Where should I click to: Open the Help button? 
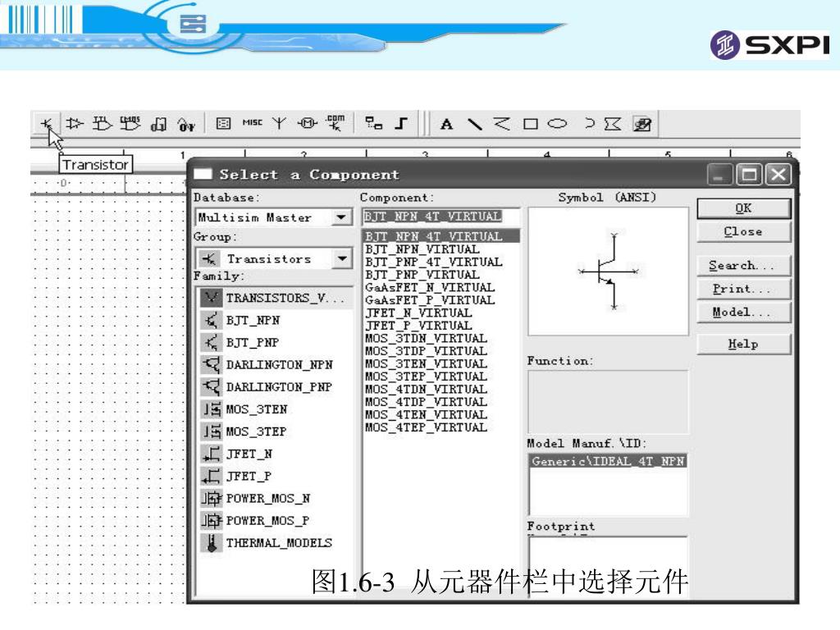(743, 345)
